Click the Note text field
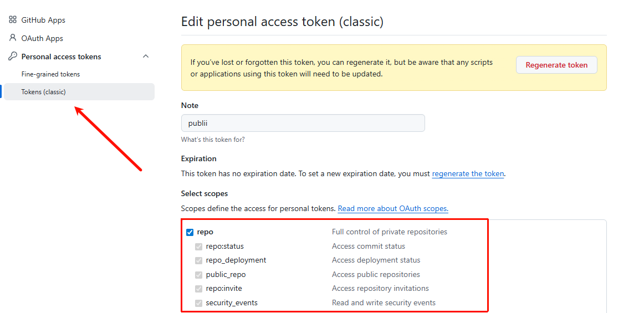Viewport: 644px width, 313px height. pos(303,123)
